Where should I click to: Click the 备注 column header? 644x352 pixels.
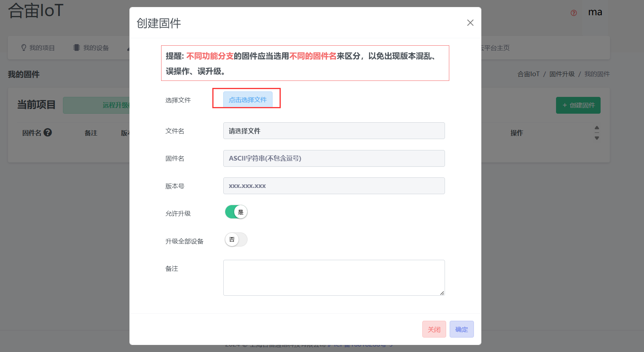tap(91, 133)
